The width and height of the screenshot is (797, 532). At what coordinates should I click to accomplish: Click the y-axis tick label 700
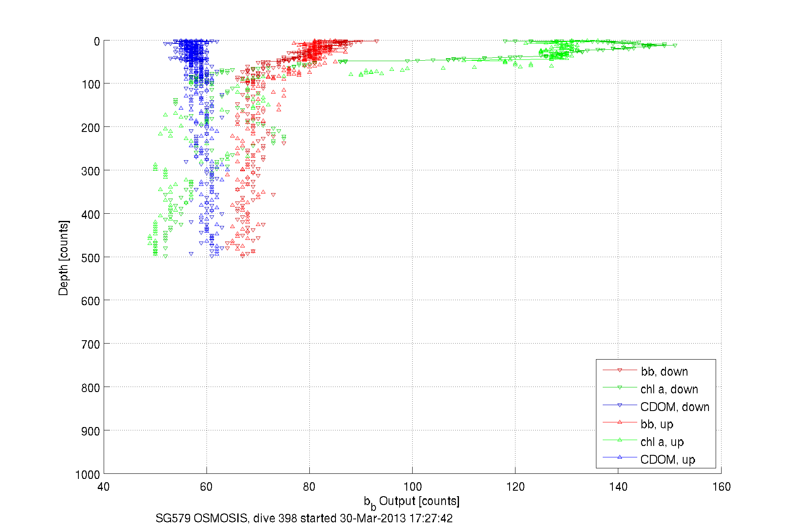click(91, 345)
